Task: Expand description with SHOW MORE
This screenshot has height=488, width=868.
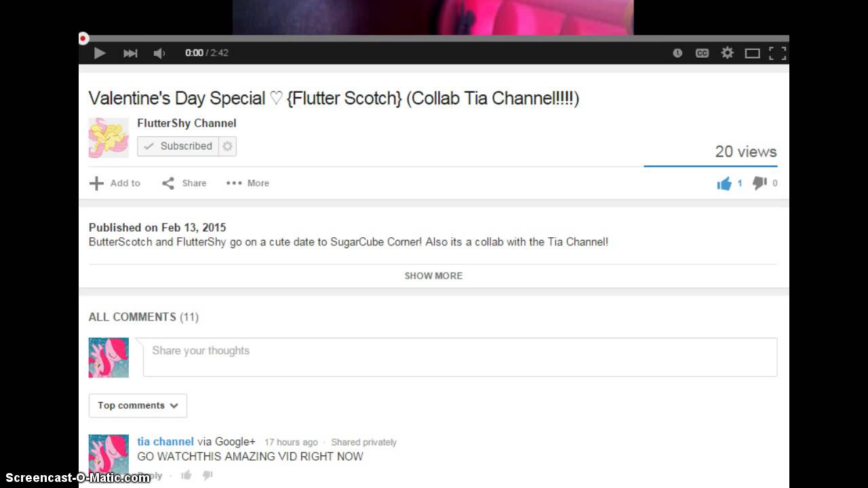Action: click(x=433, y=276)
